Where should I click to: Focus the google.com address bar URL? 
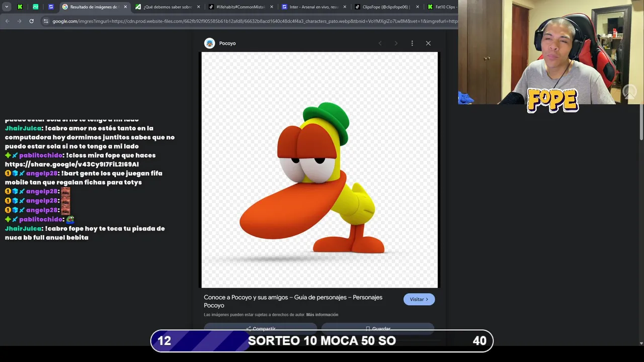point(255,21)
